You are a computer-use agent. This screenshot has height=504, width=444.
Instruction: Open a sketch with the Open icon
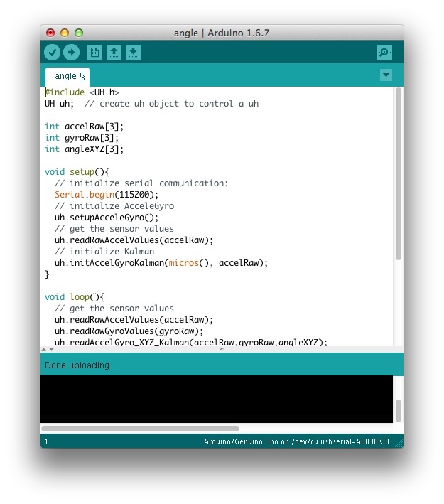(114, 53)
